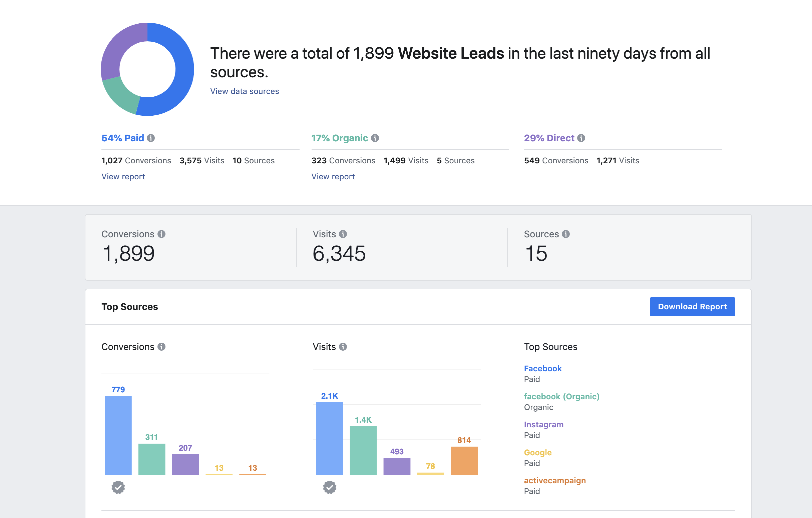Click the info icon beside the Visits total
The height and width of the screenshot is (518, 812).
pos(343,234)
